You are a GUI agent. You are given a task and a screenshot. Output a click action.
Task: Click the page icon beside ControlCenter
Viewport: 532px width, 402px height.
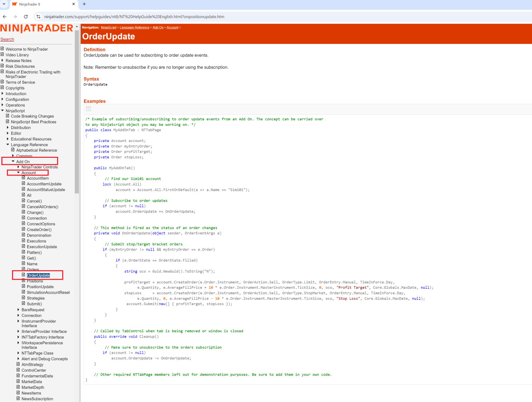tap(18, 370)
